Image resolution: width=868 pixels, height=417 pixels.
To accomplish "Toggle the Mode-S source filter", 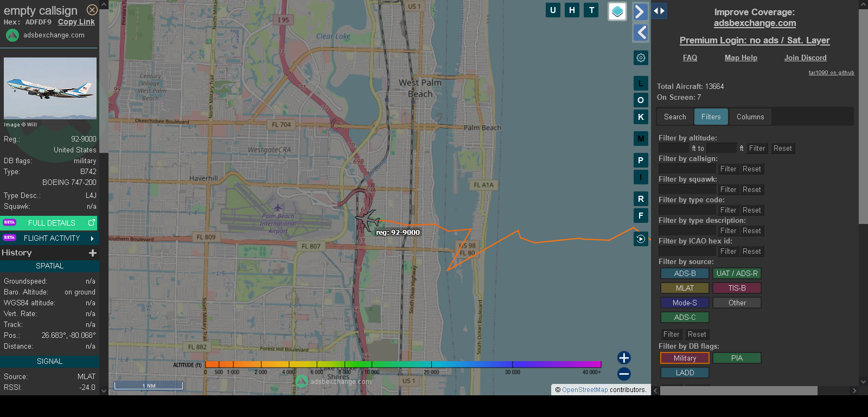I will [685, 303].
